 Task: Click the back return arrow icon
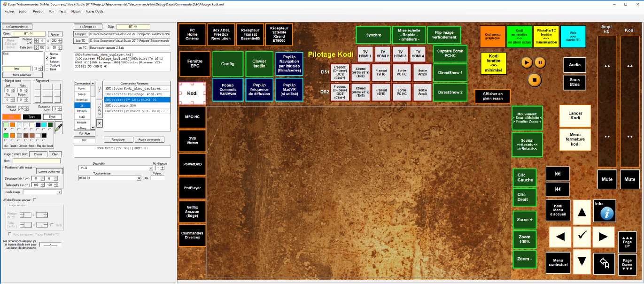[604, 263]
